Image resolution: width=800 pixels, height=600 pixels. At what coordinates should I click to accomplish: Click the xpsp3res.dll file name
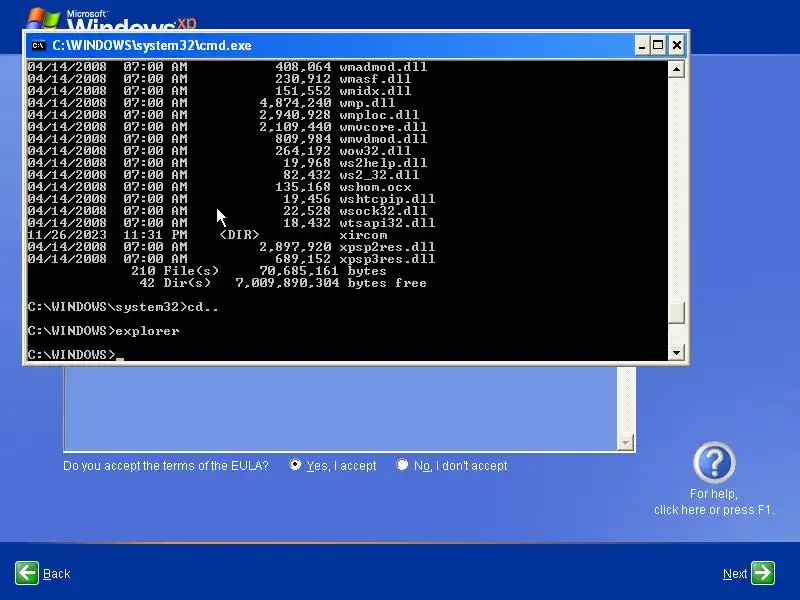pos(387,259)
